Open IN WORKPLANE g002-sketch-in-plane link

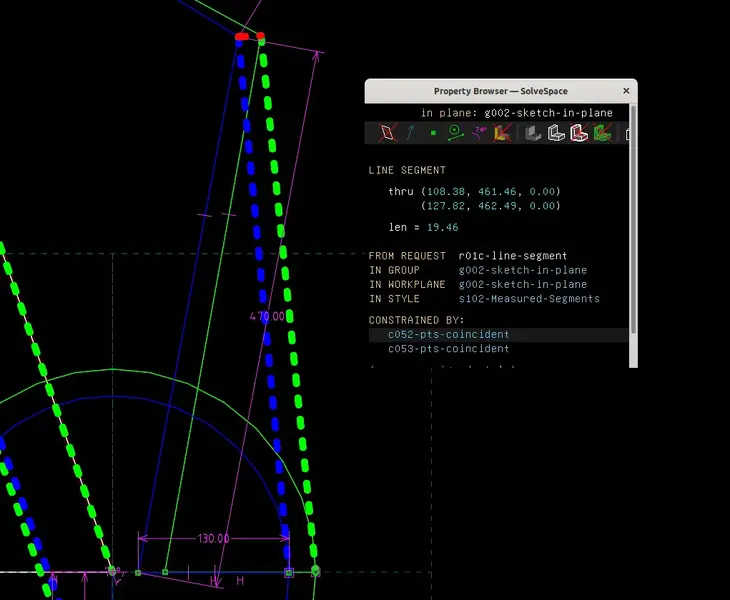tap(522, 284)
